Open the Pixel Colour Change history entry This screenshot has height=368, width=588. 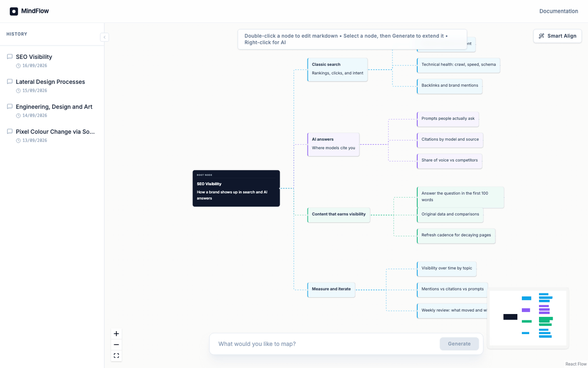52,136
